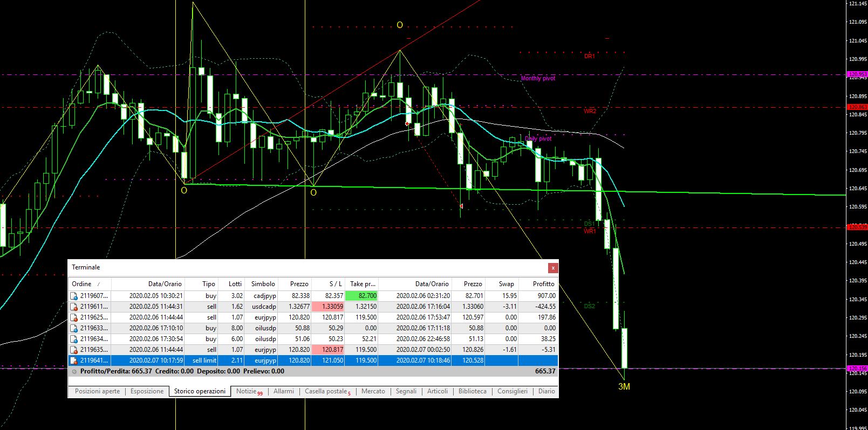Click the order icon of row 2119607
This screenshot has height=430, width=868.
74,296
